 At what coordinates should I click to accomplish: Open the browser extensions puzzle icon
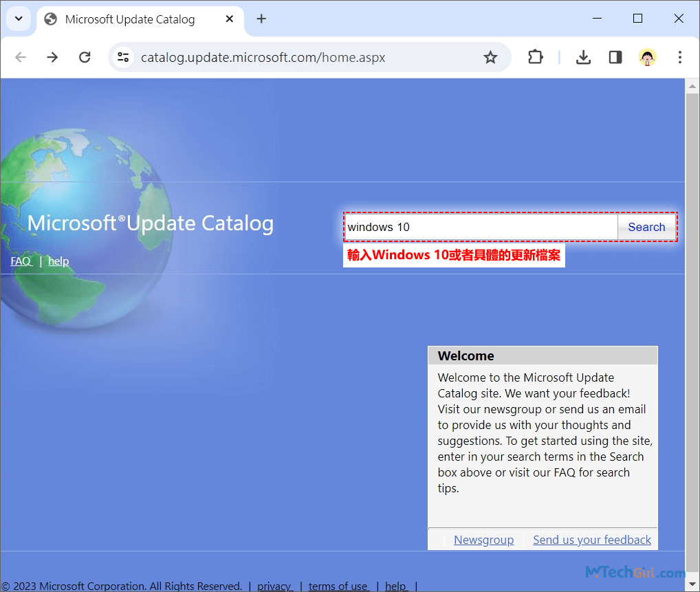[x=535, y=57]
